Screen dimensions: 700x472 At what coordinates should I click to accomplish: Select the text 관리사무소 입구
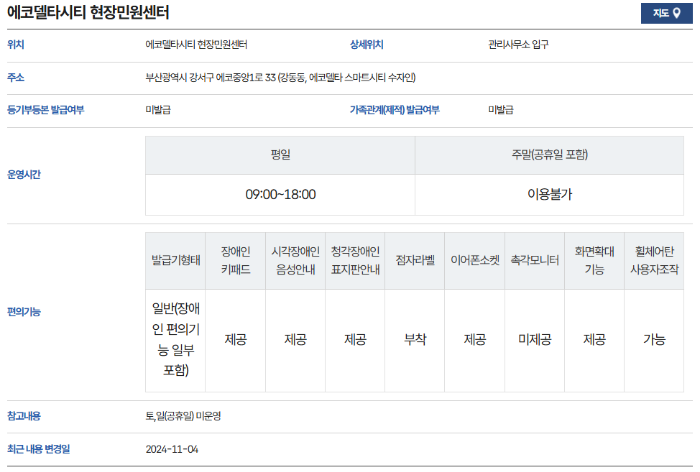518,45
